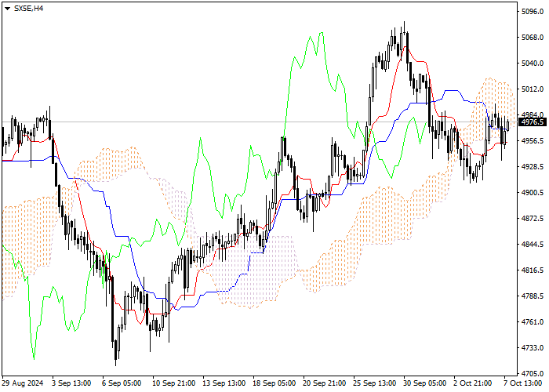This screenshot has height=392, width=549.
Task: Open the SX5E,H4 chart menu arrow
Action: (x=7, y=9)
